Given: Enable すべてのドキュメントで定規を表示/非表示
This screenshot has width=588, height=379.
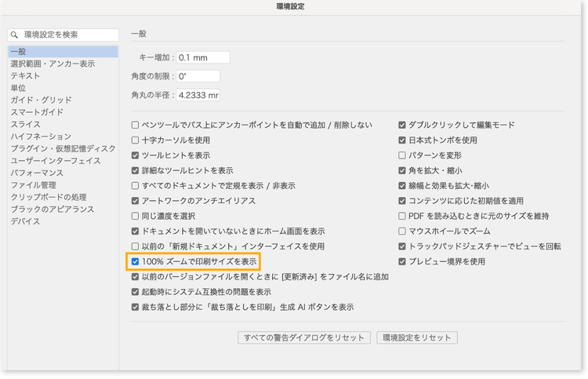Looking at the screenshot, I should pyautogui.click(x=135, y=186).
